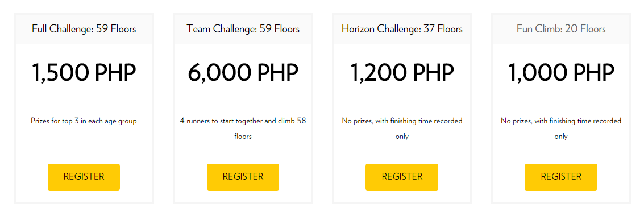Select the 1,000 PHP price text
The width and height of the screenshot is (644, 215).
[560, 72]
